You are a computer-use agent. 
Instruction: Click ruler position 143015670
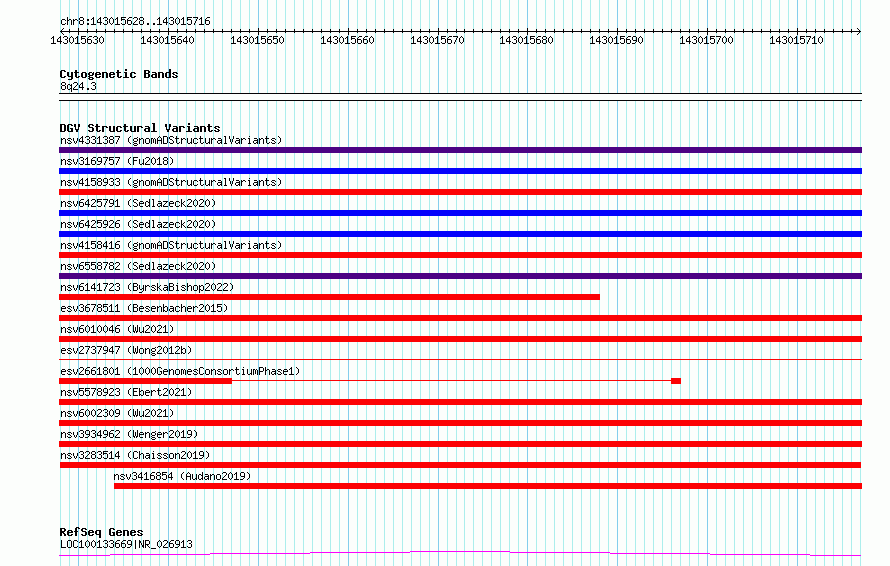coord(437,40)
